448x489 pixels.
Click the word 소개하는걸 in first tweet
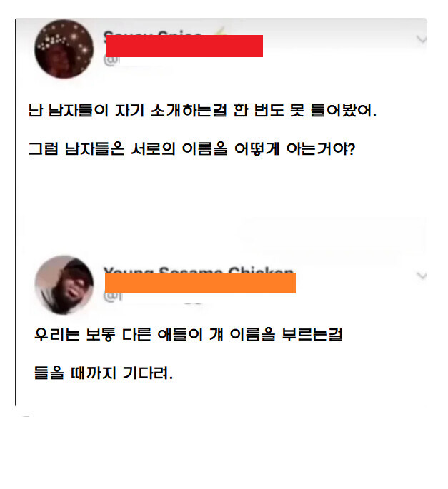(x=189, y=110)
